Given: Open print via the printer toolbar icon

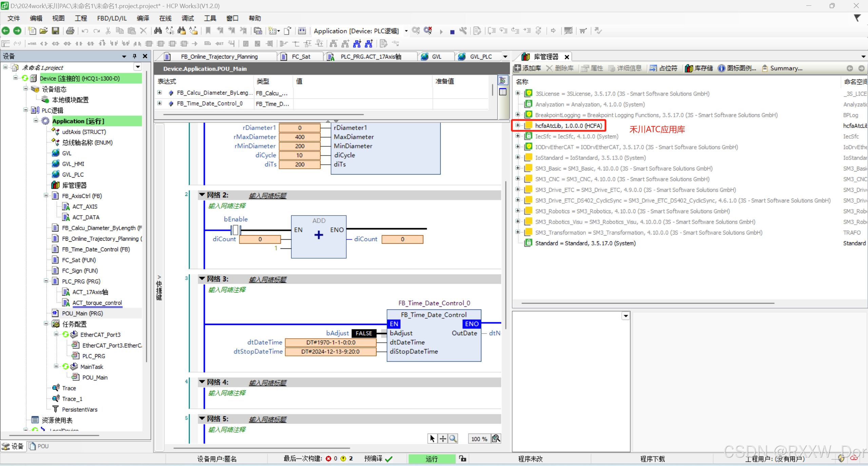Looking at the screenshot, I should pyautogui.click(x=70, y=31).
